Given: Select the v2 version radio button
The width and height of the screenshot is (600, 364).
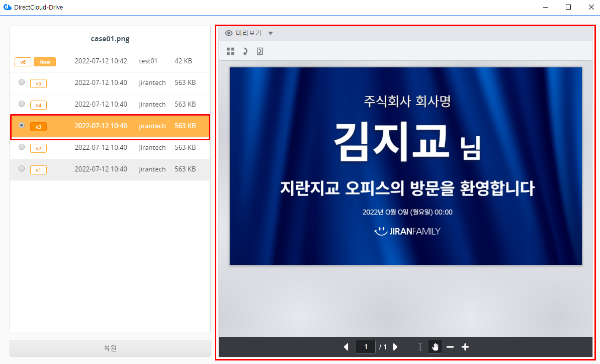Looking at the screenshot, I should 21,147.
